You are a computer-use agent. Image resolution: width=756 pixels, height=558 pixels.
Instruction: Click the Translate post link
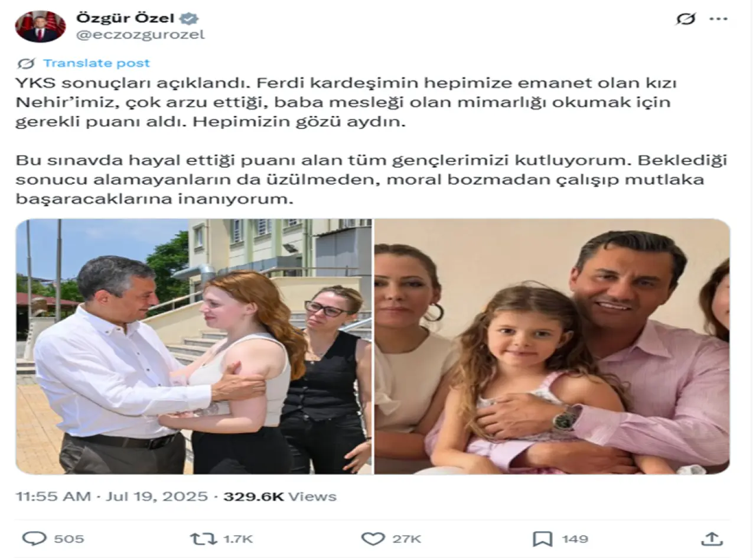(96, 63)
